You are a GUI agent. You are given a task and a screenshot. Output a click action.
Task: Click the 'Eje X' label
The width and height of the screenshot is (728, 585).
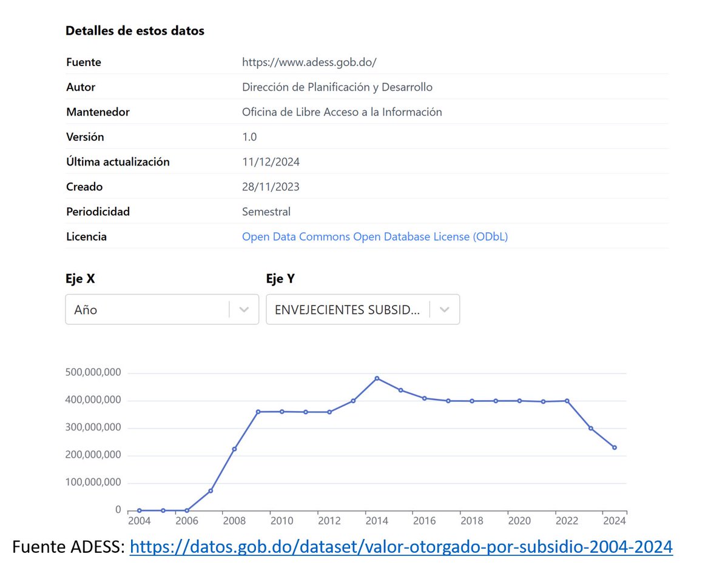click(80, 279)
